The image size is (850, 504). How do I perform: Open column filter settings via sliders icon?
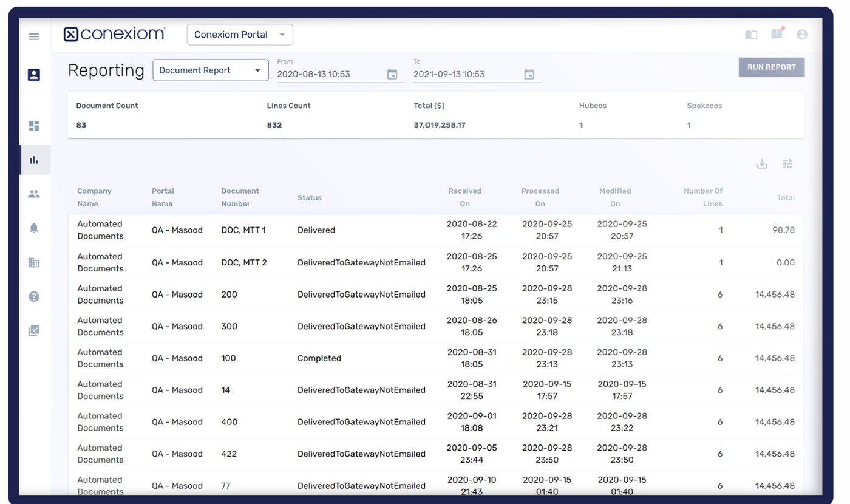click(x=787, y=164)
